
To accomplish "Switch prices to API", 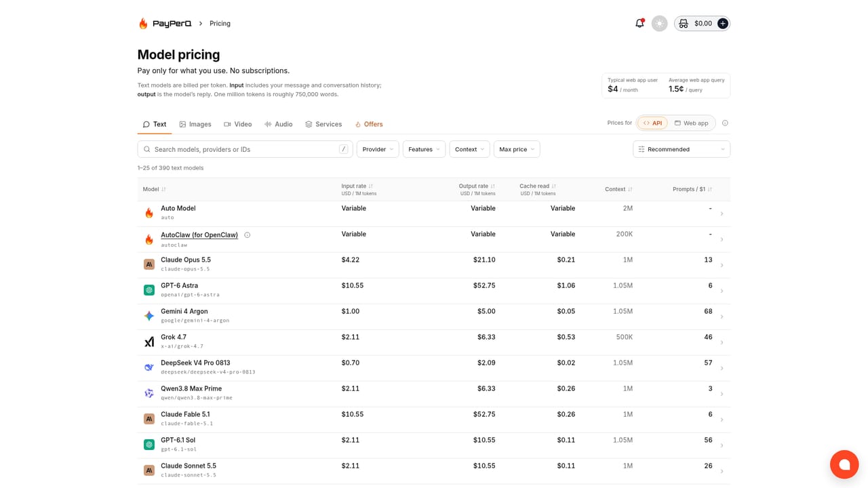I will click(x=652, y=123).
